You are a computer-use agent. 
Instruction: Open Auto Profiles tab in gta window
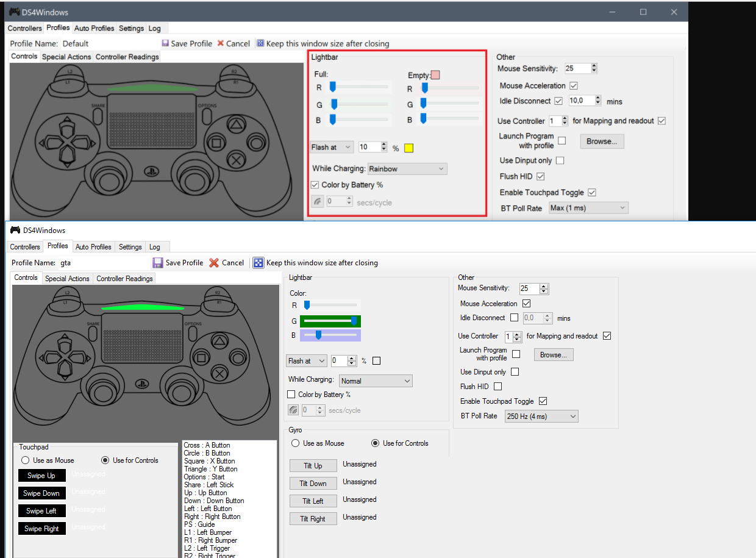click(x=93, y=247)
